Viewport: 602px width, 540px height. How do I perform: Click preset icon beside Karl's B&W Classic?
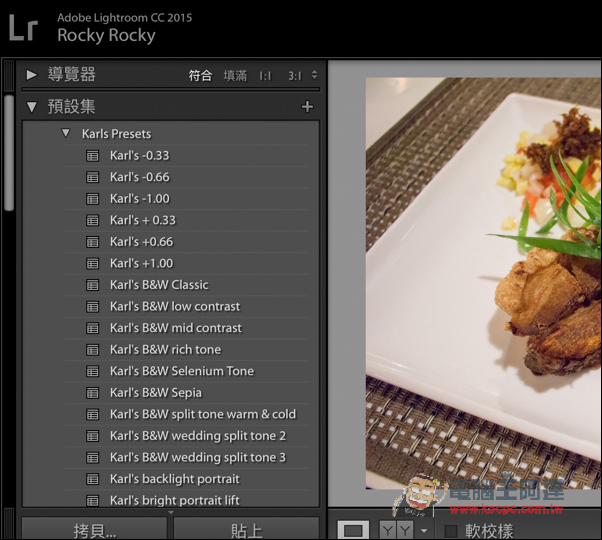93,285
